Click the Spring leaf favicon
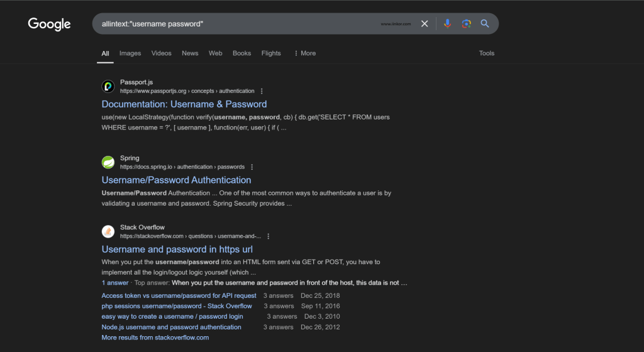 108,162
